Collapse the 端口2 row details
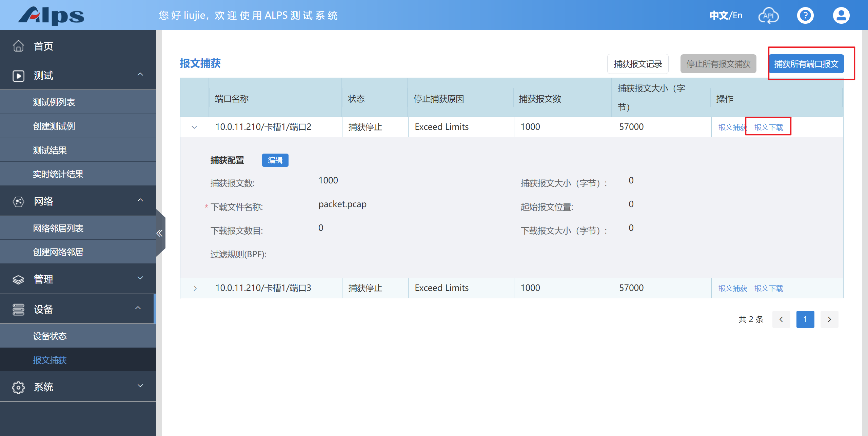Viewport: 868px width, 436px height. click(x=194, y=127)
